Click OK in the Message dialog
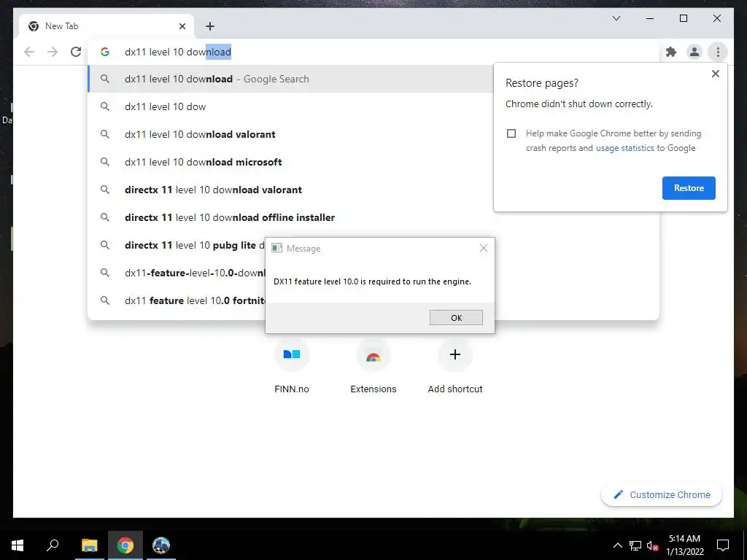This screenshot has height=560, width=747. coord(456,318)
